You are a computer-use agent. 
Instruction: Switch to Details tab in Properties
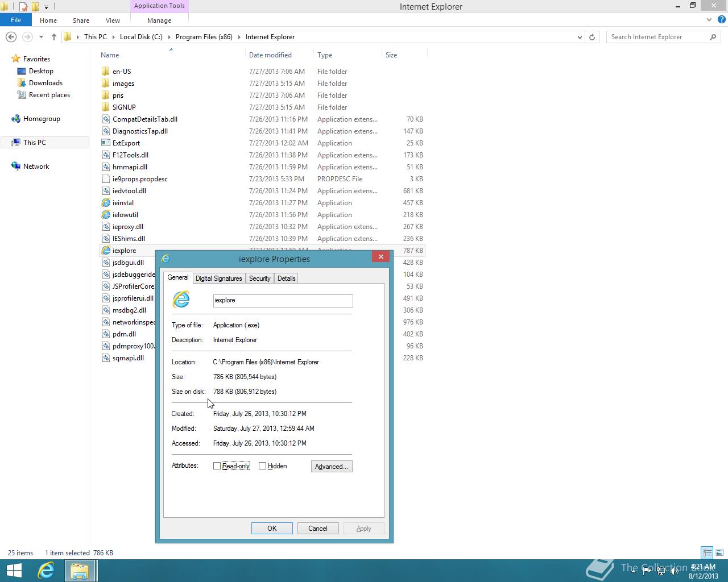click(286, 278)
